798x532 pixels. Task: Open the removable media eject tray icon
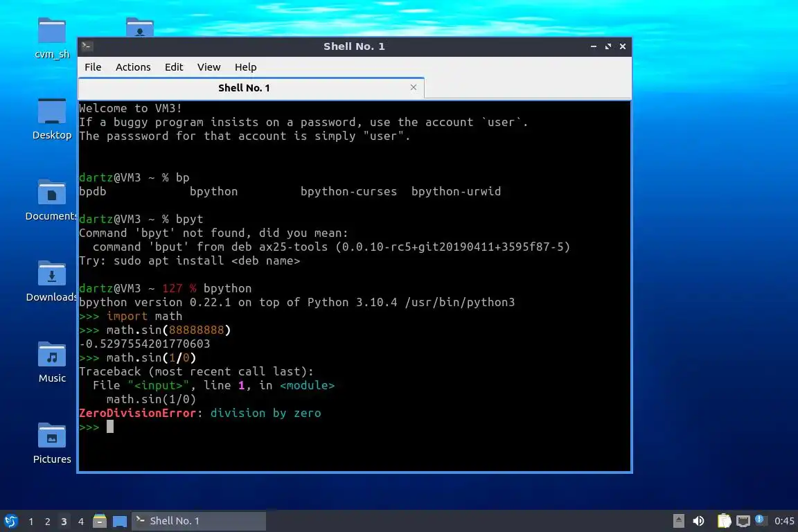(x=678, y=521)
